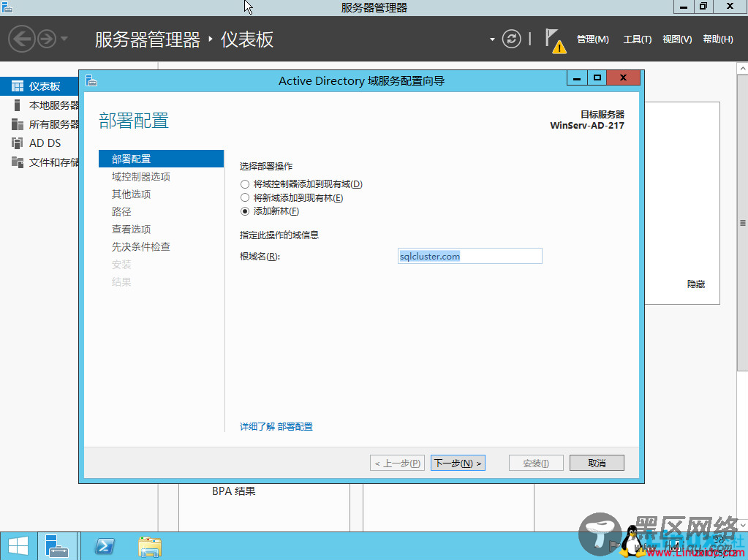The height and width of the screenshot is (560, 748).
Task: Click the forward navigation arrow in Server Manager
Action: 47,39
